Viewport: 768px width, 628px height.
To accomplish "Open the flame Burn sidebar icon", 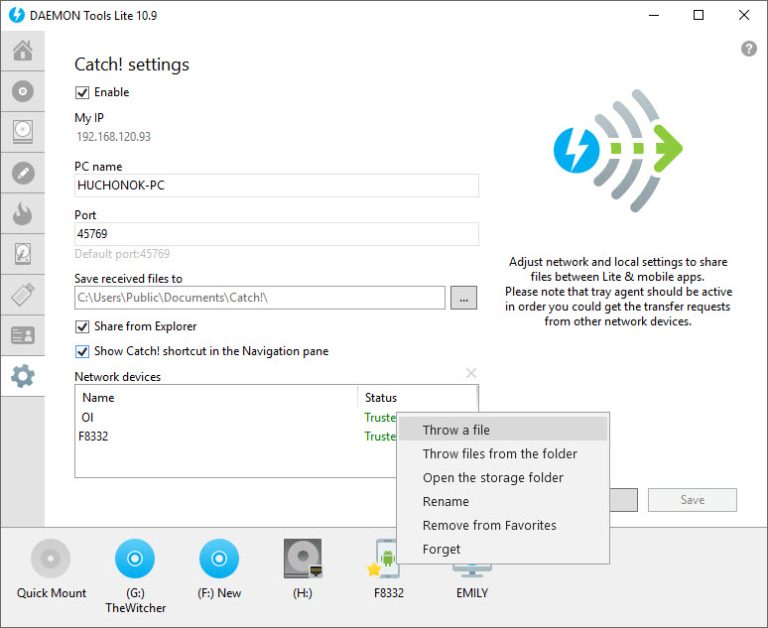I will point(22,213).
